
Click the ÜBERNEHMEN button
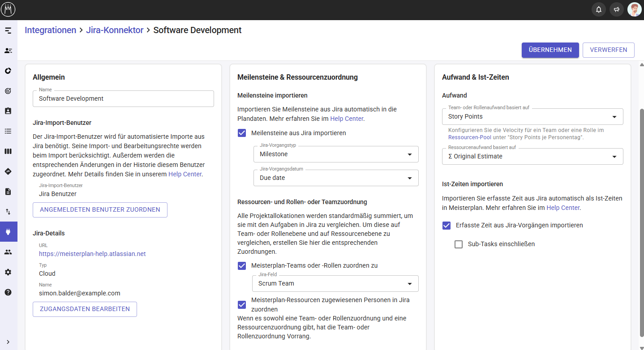(550, 50)
